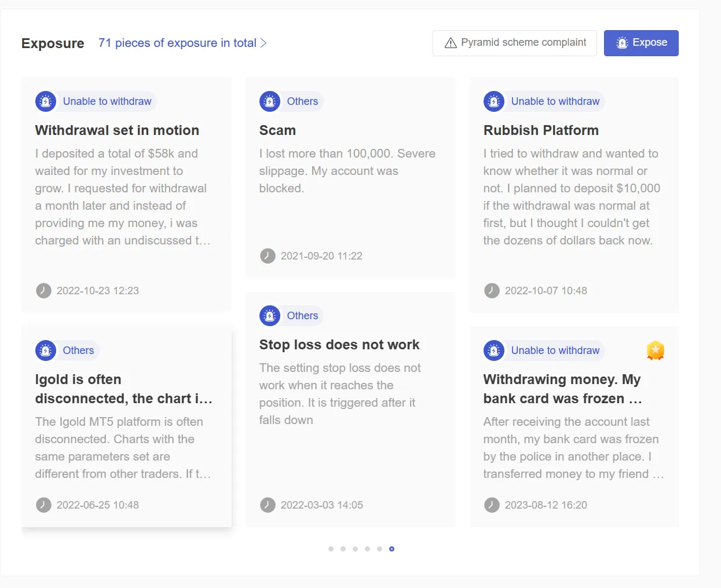Click the gold star badge on Withdrawing money card
Screen dimensions: 721x588
(656, 350)
